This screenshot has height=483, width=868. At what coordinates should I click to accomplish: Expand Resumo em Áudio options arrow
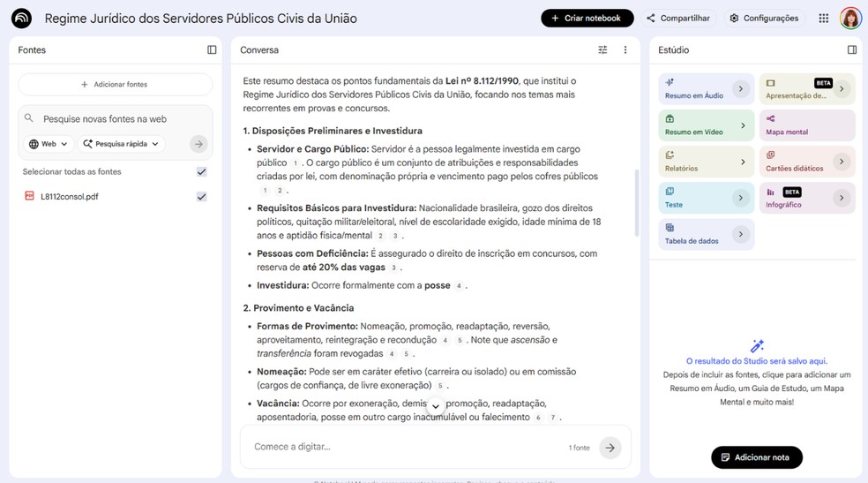coord(741,88)
